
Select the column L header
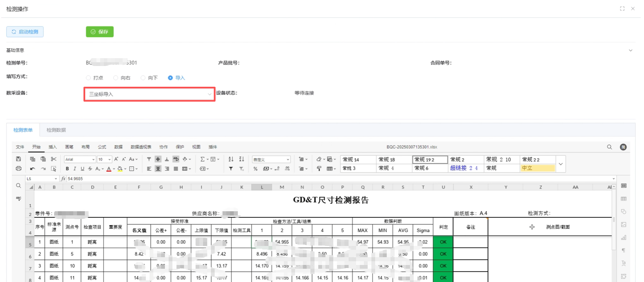(x=262, y=187)
